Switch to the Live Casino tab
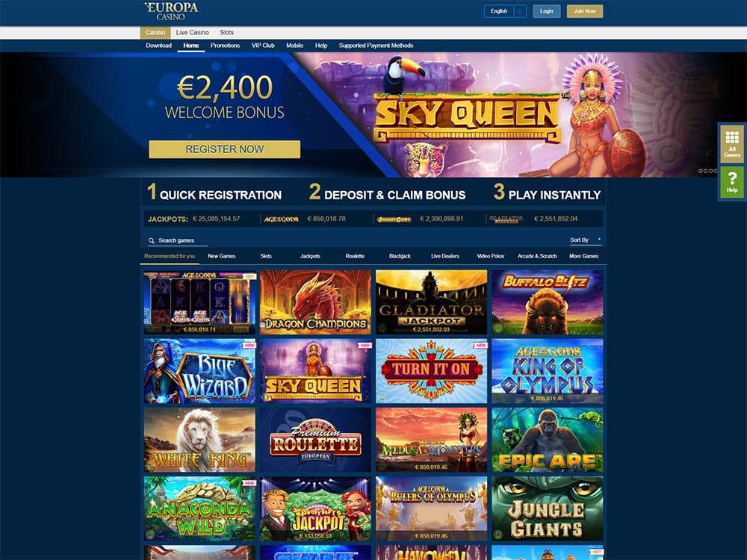 pyautogui.click(x=193, y=32)
